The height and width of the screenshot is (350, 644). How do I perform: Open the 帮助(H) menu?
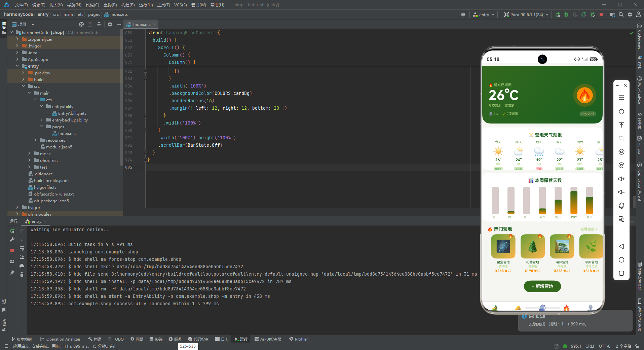click(x=217, y=5)
